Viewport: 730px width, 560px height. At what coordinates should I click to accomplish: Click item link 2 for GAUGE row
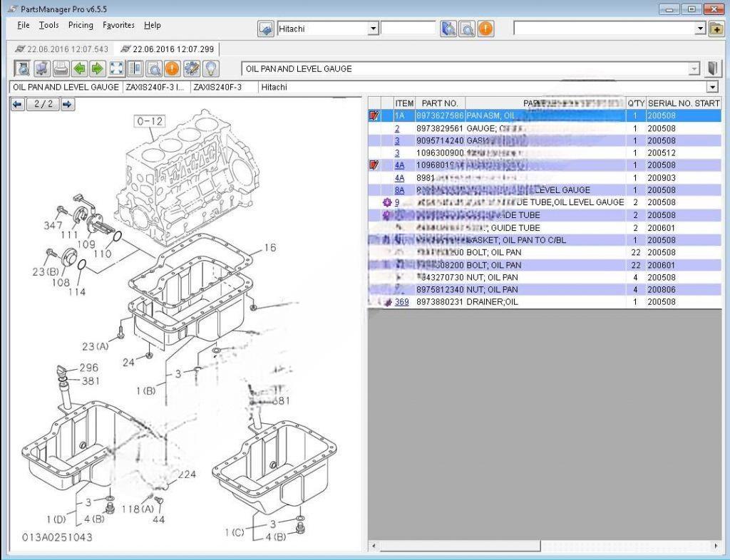[x=398, y=129]
